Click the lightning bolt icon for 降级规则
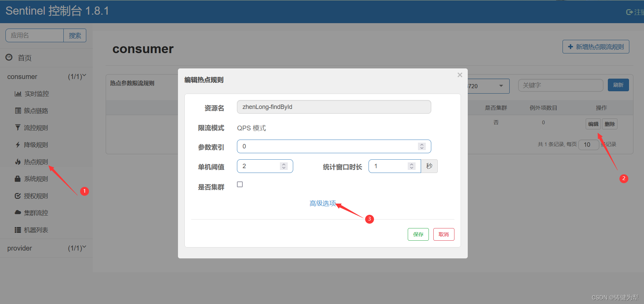 click(x=18, y=145)
